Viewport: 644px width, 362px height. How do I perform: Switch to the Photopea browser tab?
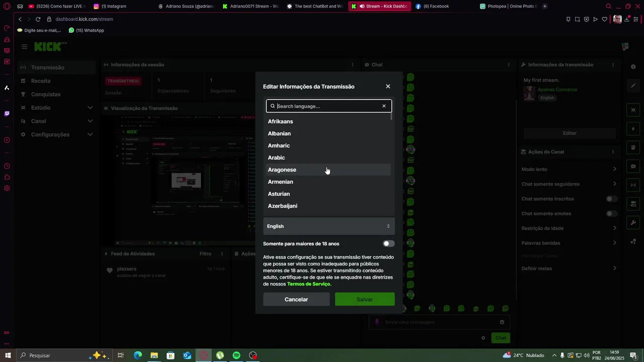(508, 7)
